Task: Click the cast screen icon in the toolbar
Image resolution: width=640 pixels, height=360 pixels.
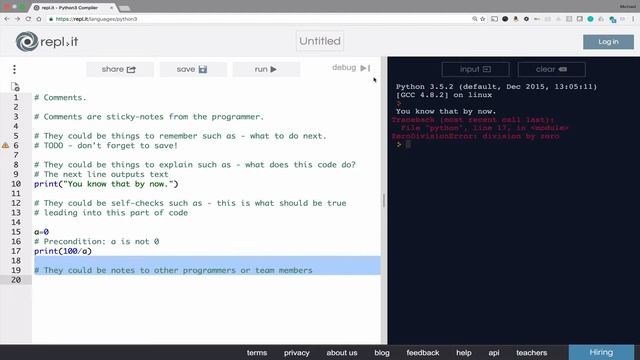Action: [494, 19]
